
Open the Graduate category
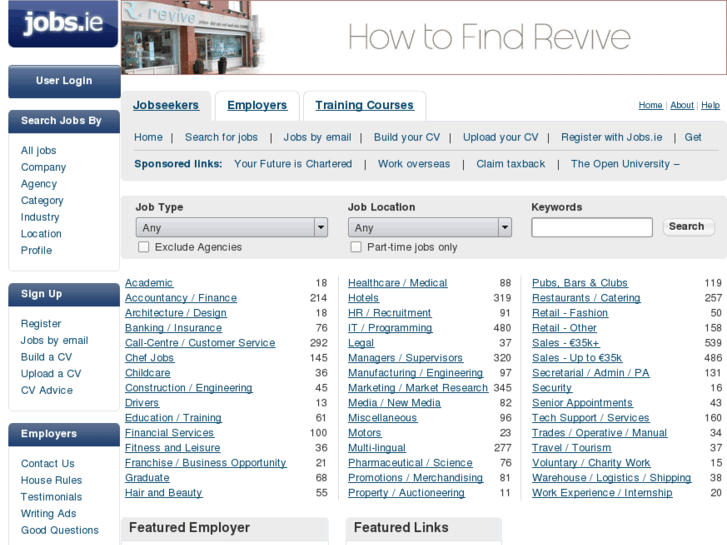tap(147, 478)
